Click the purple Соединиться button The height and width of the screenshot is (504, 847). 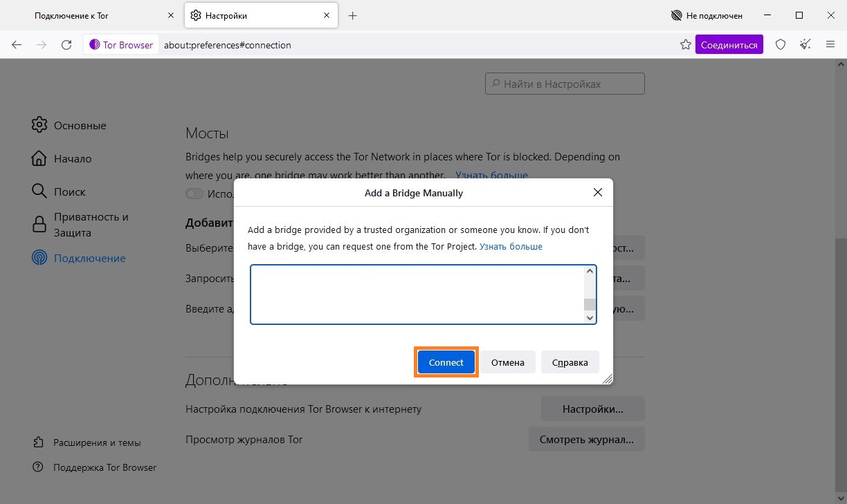pyautogui.click(x=729, y=45)
